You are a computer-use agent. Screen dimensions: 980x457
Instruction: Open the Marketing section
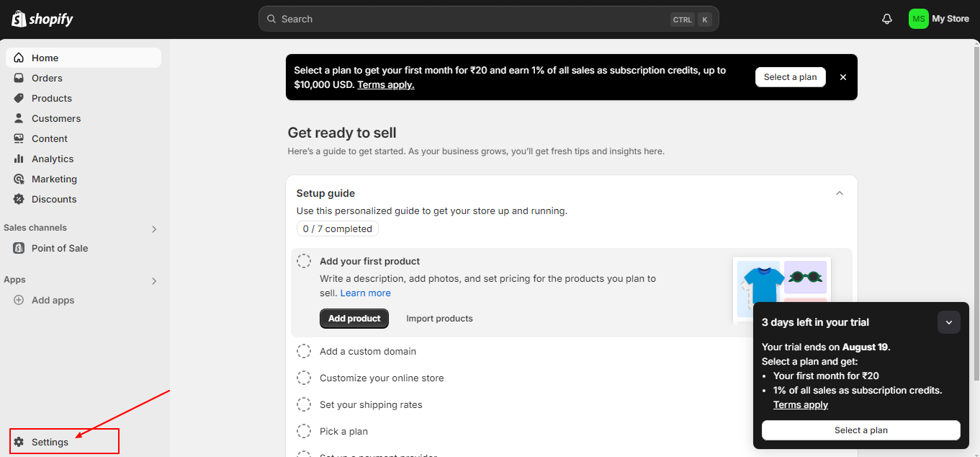[54, 179]
